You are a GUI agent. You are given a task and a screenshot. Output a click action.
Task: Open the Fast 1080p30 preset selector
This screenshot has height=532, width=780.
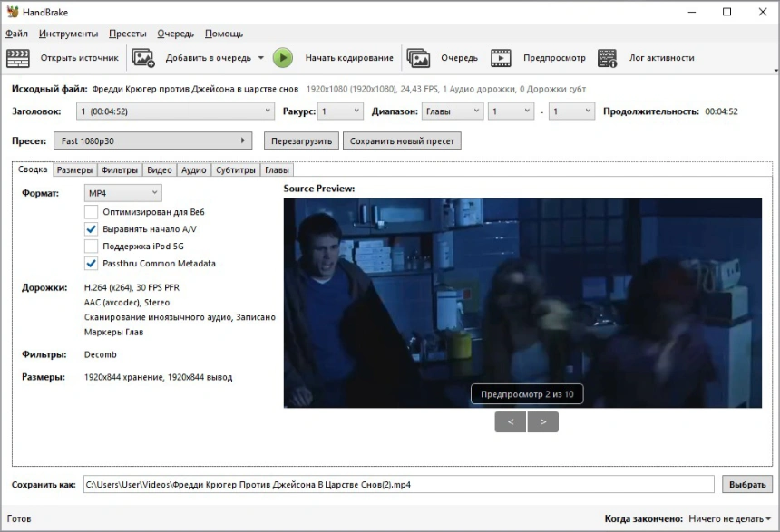(152, 140)
